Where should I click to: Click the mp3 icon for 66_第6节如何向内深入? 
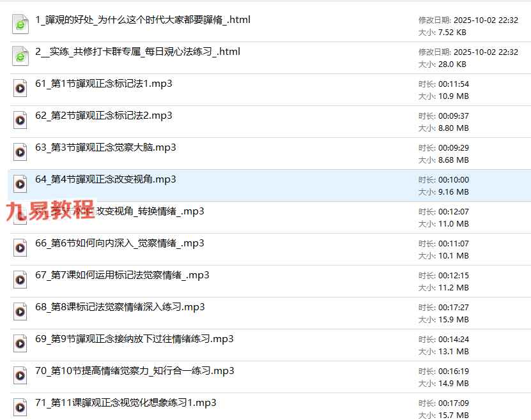click(x=20, y=248)
